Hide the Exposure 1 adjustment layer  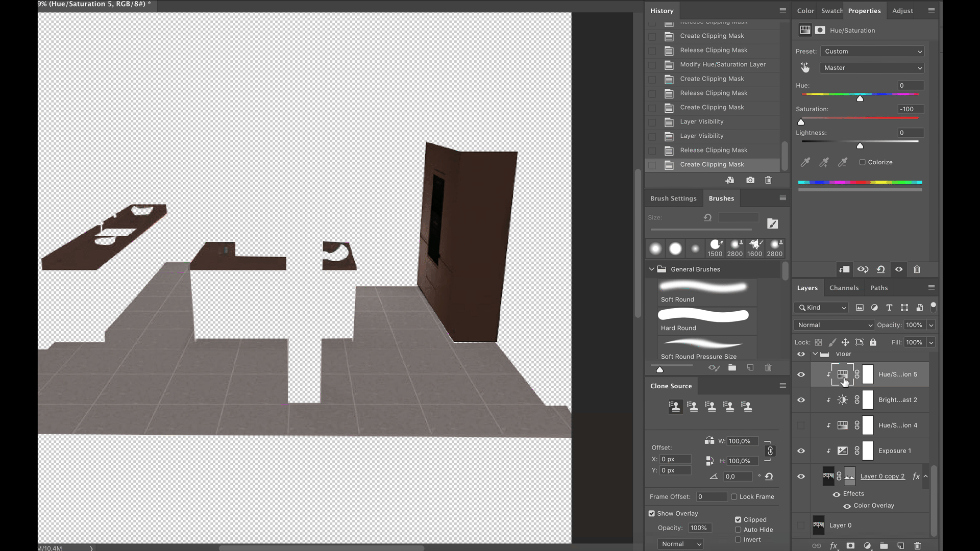point(801,450)
